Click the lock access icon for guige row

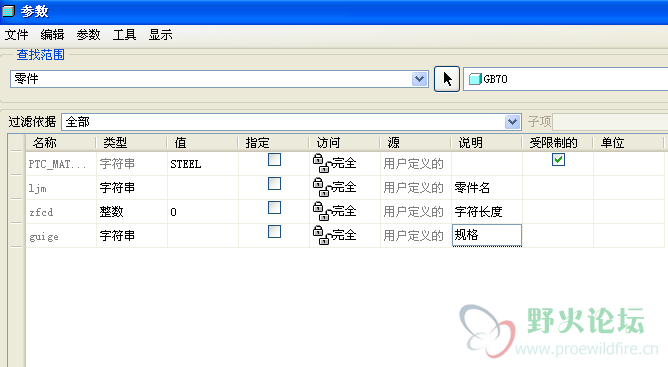tap(321, 235)
